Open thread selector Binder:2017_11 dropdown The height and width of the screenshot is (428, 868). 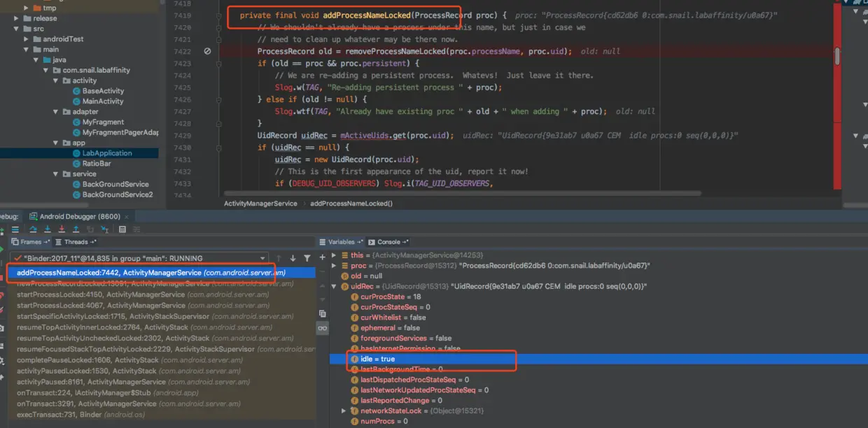coord(140,258)
